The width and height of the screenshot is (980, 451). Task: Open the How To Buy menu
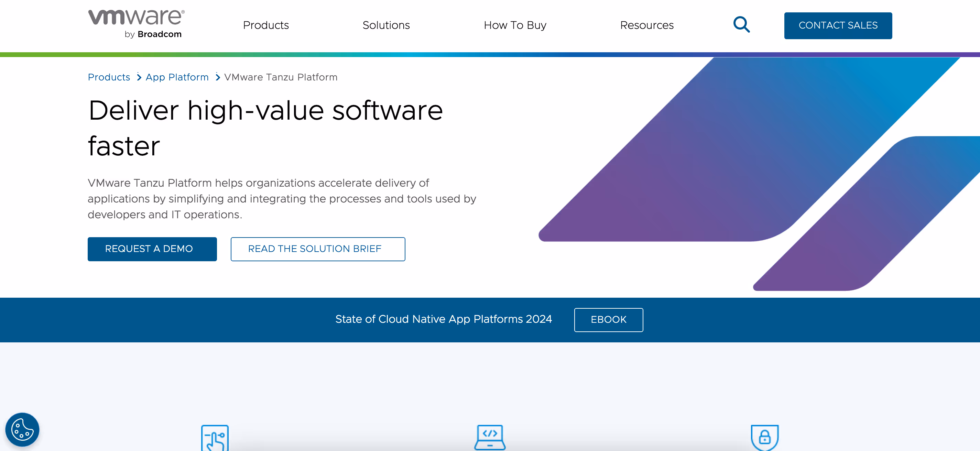(x=515, y=25)
